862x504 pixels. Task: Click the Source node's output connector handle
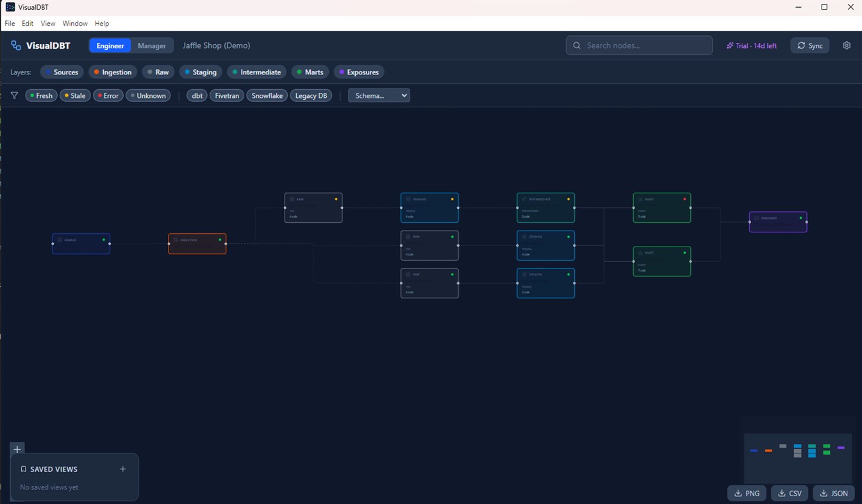[x=110, y=243]
